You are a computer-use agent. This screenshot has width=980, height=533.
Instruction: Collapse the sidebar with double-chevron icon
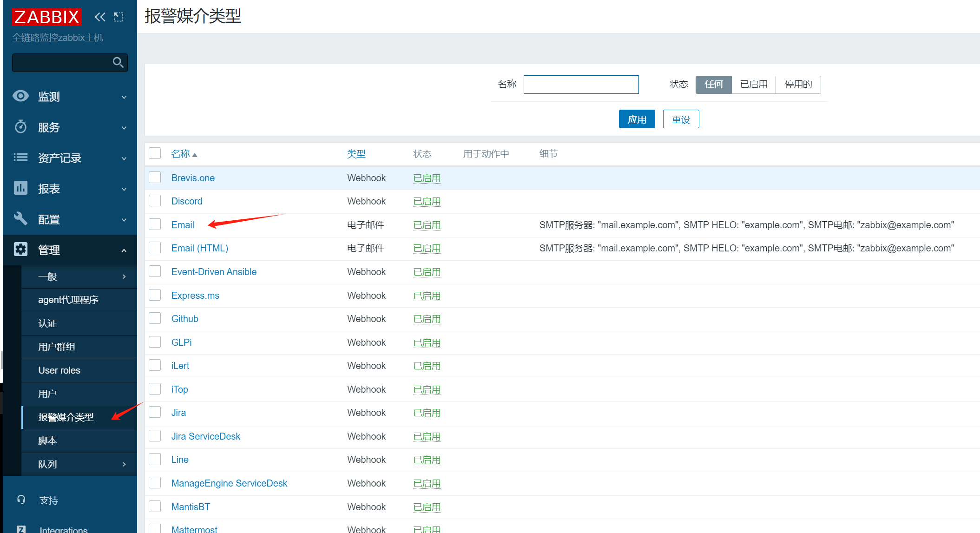[x=100, y=17]
